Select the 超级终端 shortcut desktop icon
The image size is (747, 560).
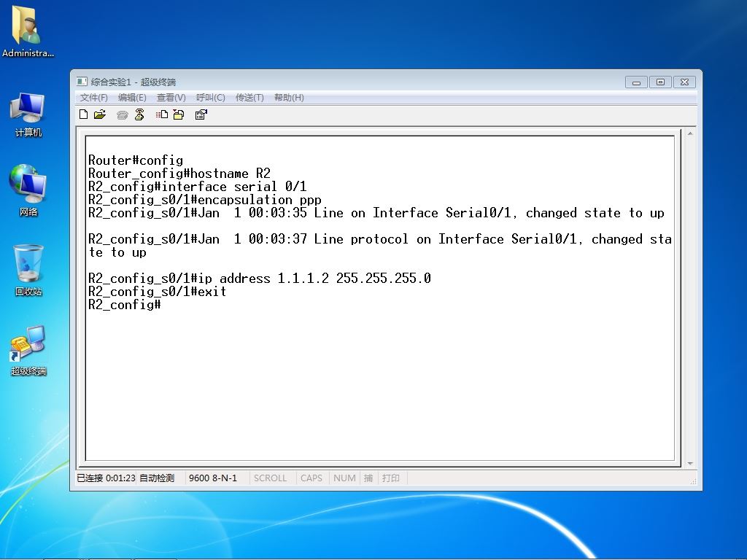[x=28, y=350]
